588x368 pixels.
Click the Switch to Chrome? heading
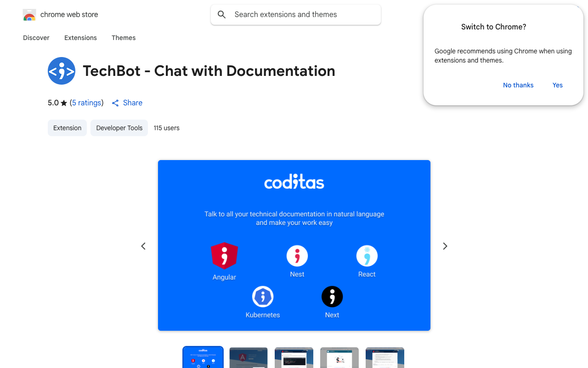[x=494, y=27]
